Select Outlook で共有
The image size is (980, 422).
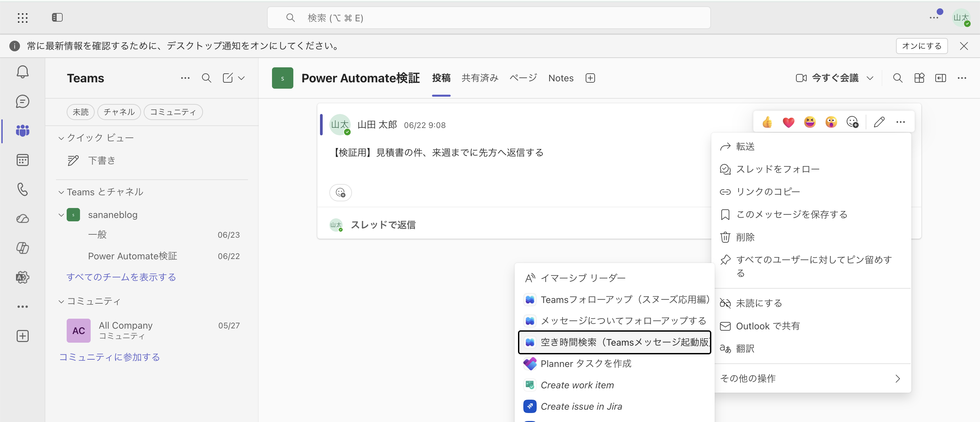pos(811,326)
